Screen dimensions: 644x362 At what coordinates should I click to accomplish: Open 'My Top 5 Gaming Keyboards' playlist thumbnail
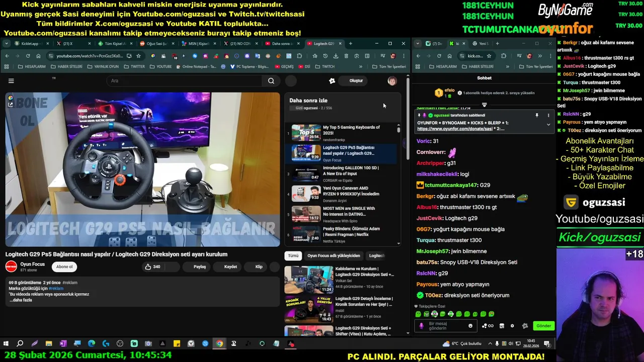(x=306, y=133)
